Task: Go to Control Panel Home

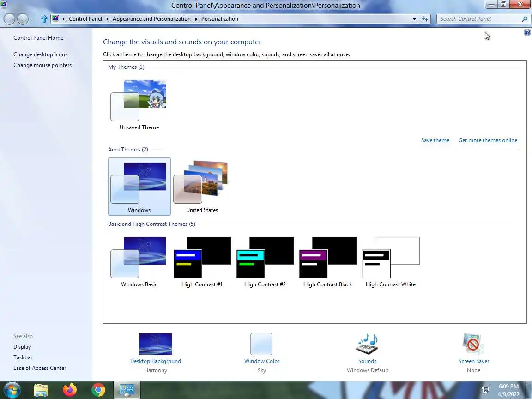Action: click(38, 38)
